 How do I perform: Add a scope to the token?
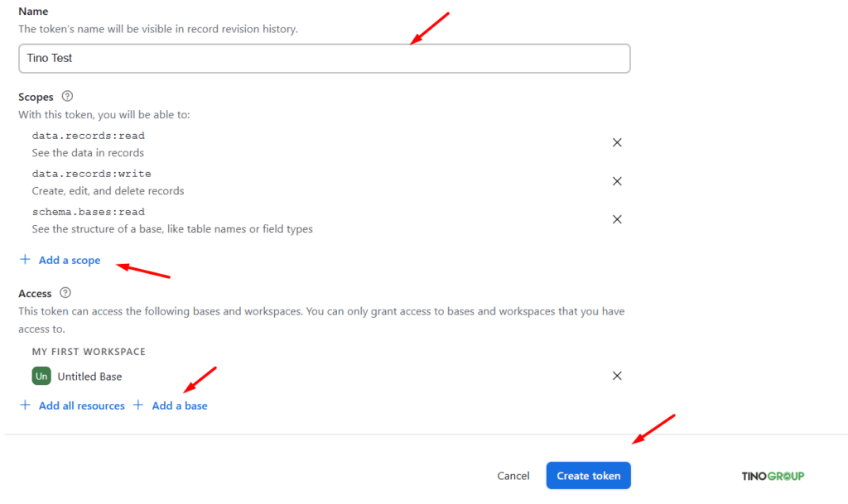[69, 259]
